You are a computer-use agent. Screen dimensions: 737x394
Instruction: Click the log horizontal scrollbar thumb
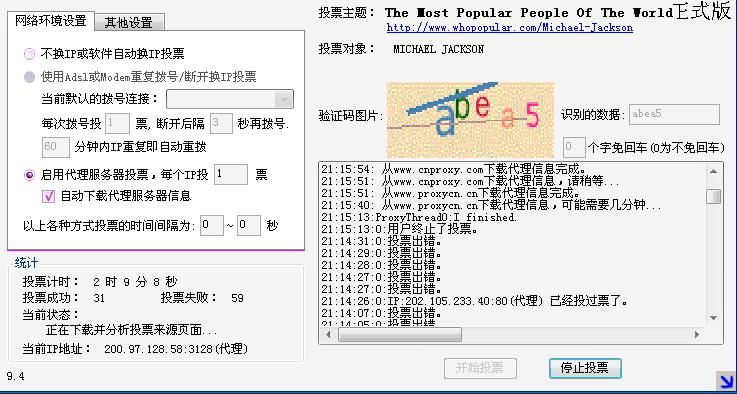coord(400,335)
